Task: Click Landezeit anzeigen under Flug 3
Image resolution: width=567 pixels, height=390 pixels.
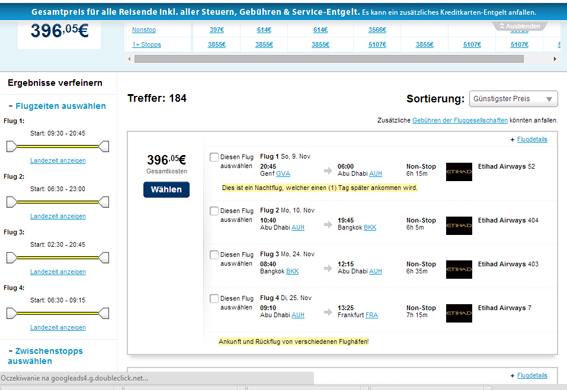Action: 58,272
